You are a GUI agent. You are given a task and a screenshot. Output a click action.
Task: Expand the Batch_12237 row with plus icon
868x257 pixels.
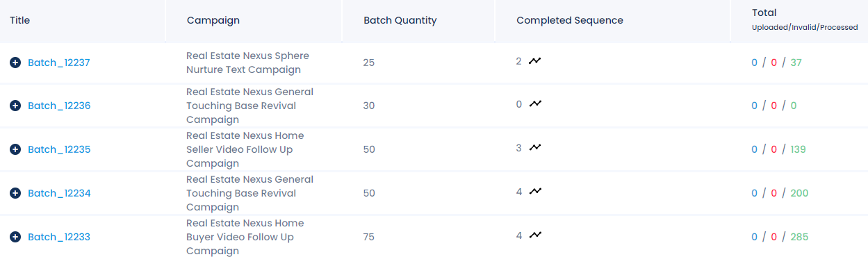pos(15,63)
